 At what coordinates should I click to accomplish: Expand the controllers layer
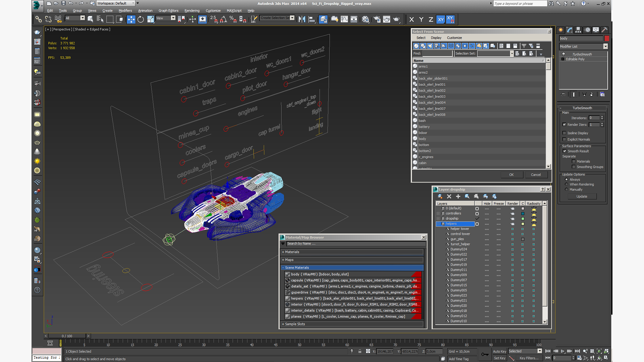pos(438,214)
